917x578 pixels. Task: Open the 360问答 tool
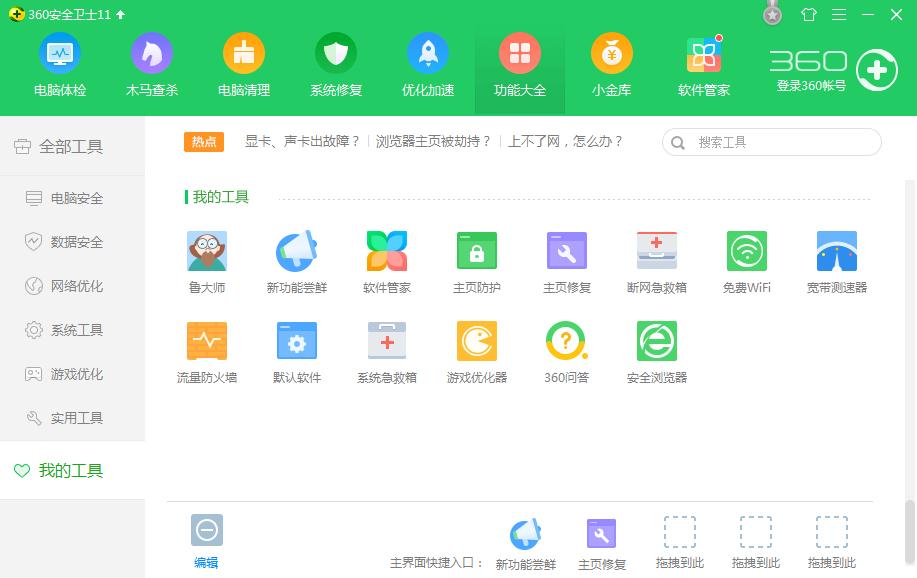pos(567,352)
